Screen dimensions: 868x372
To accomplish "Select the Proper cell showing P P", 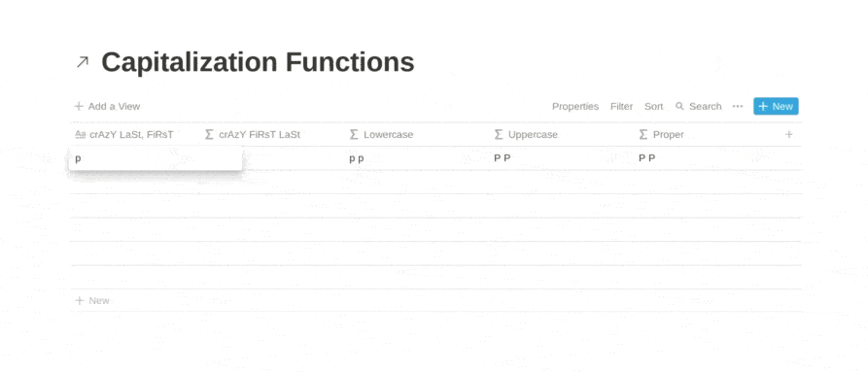I will 708,158.
